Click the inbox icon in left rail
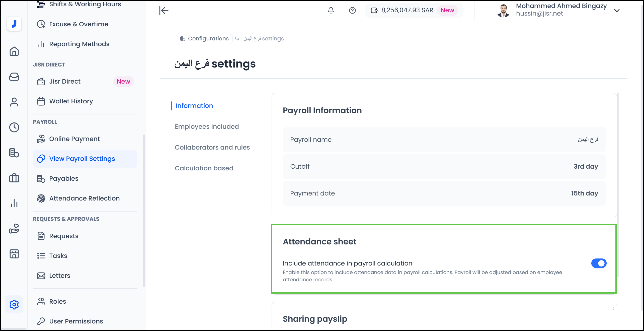This screenshot has width=644, height=331. tap(14, 77)
